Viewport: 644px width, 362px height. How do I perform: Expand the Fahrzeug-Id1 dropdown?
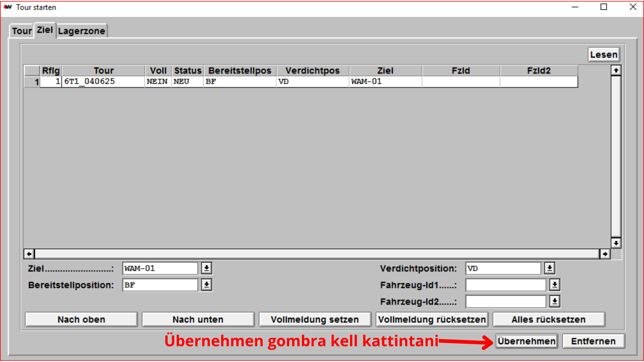point(555,285)
